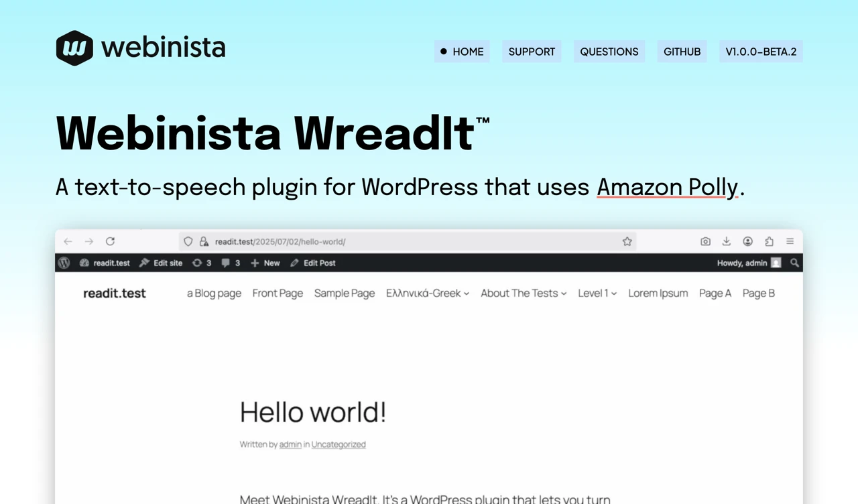Open the QUESTIONS nav link
This screenshot has height=504, width=858.
[609, 52]
